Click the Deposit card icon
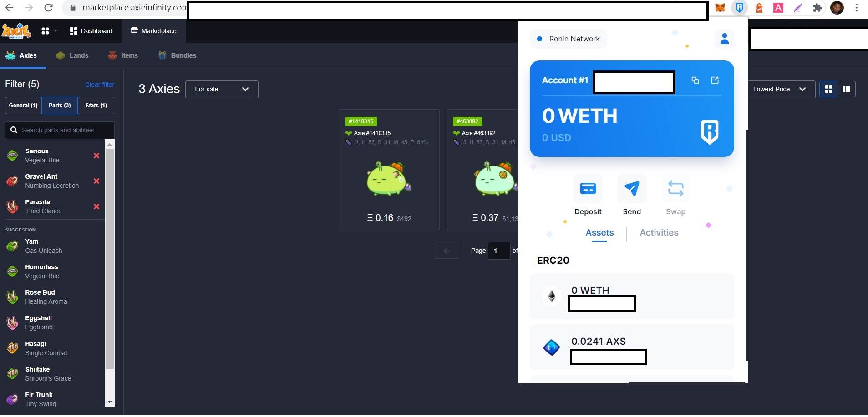This screenshot has height=417, width=868. (x=588, y=188)
